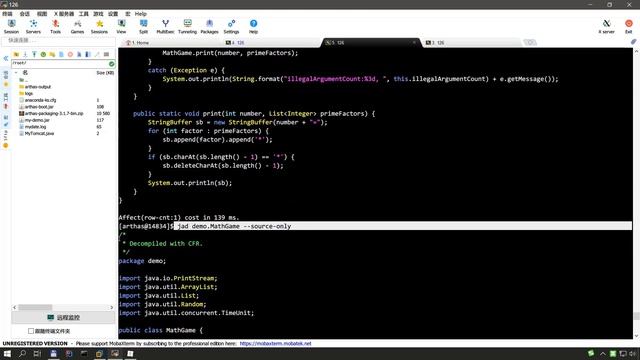Click the new tab button after 3. 126
This screenshot has width=640, height=360.
click(x=530, y=42)
